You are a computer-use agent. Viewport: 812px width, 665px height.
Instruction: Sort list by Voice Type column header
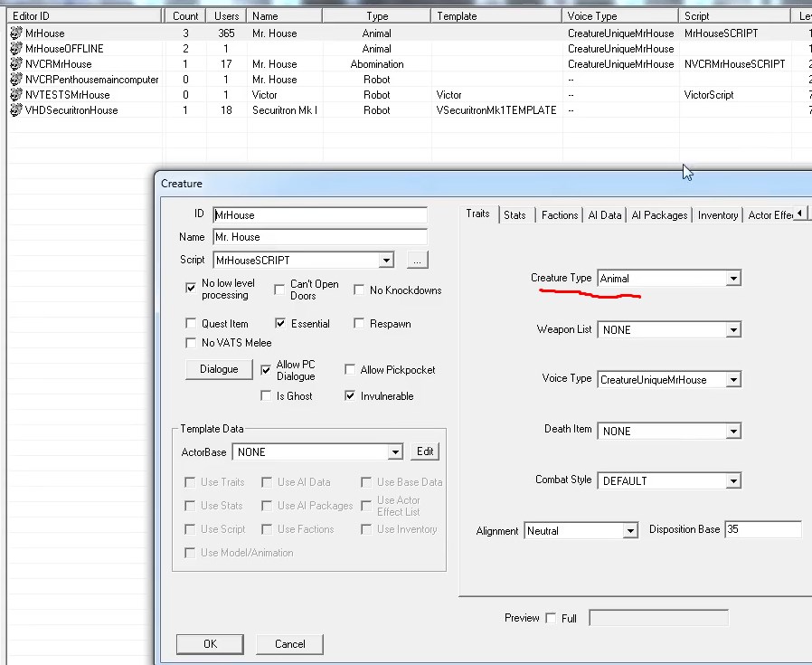(620, 16)
